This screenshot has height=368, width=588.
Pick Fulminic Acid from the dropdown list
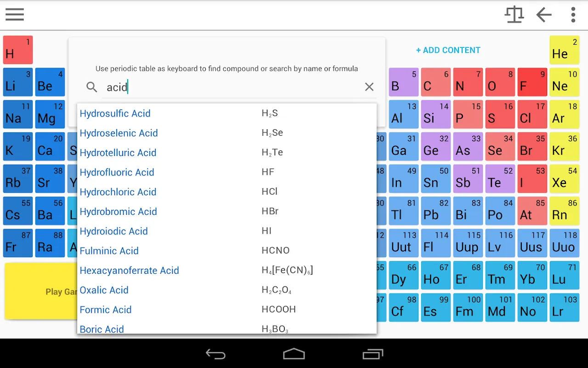109,251
